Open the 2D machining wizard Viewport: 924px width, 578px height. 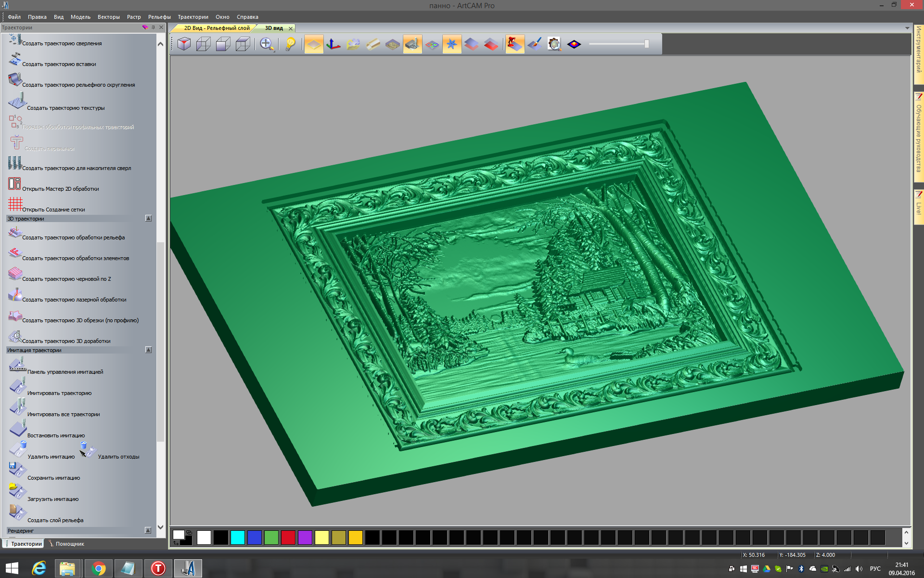click(x=60, y=189)
